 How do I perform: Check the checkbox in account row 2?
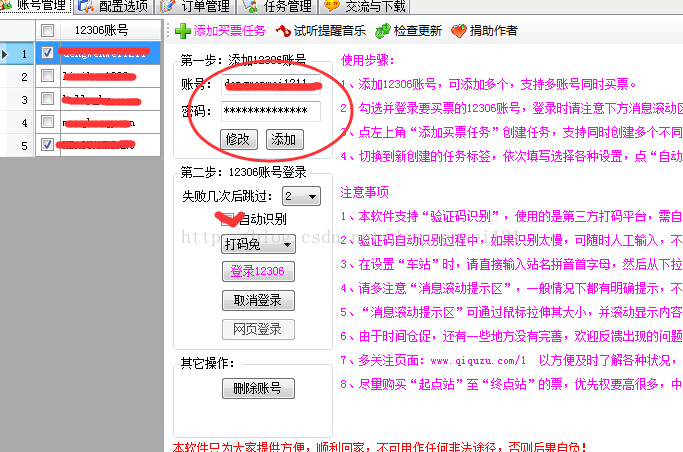pos(47,76)
